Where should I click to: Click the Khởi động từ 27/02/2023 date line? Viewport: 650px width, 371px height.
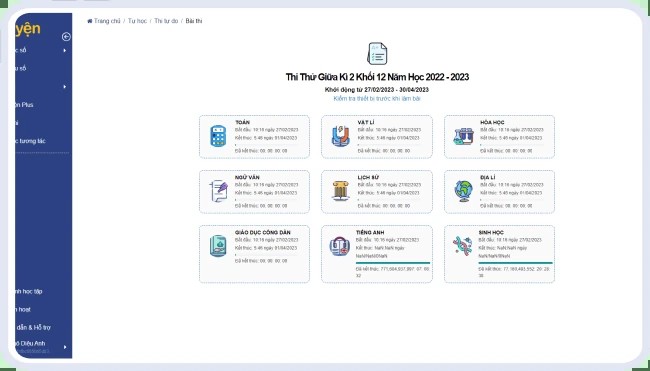pos(377,90)
